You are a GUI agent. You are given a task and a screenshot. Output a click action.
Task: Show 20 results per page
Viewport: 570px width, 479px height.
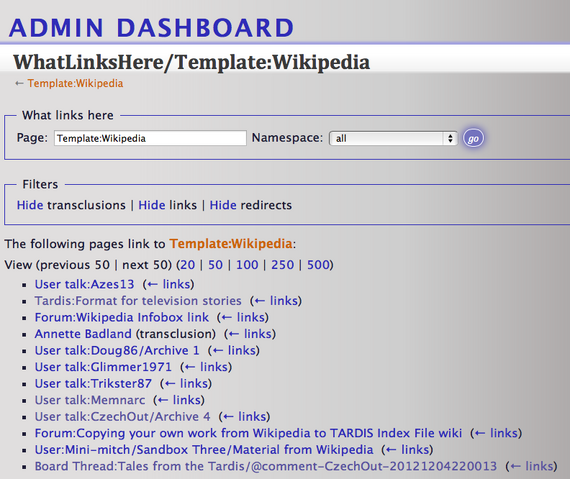188,265
